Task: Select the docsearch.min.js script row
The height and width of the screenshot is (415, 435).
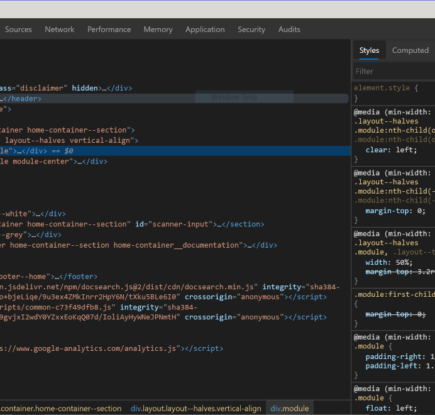Action: point(175,292)
